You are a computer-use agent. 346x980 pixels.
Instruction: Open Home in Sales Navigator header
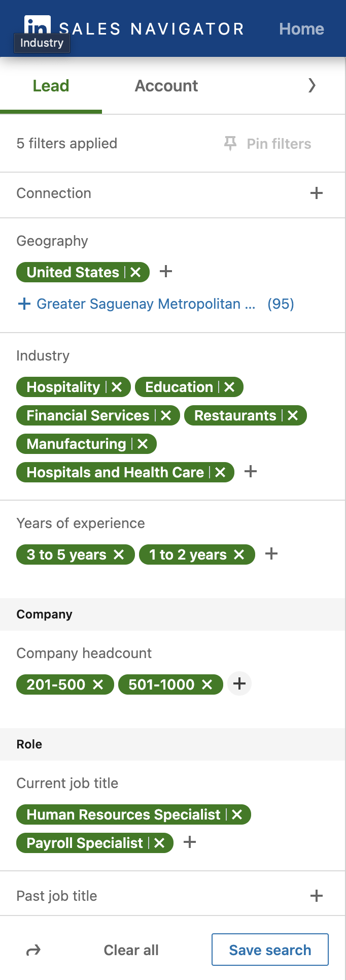301,29
